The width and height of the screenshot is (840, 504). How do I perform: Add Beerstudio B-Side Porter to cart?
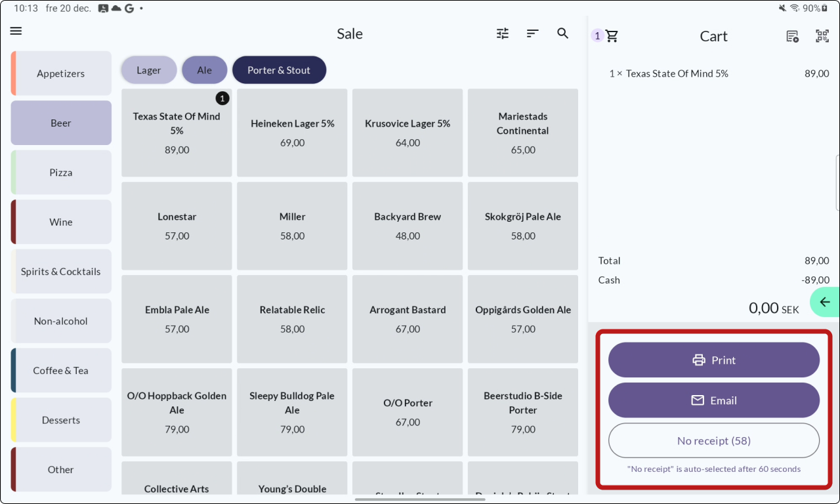523,412
